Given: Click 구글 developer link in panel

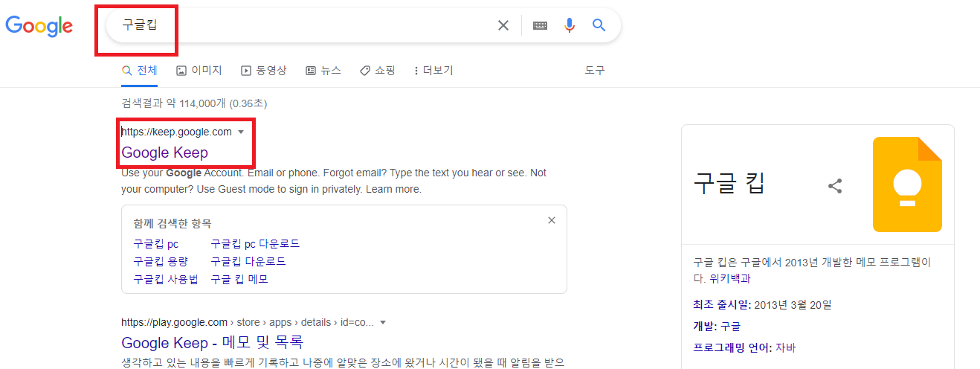Looking at the screenshot, I should click(730, 327).
